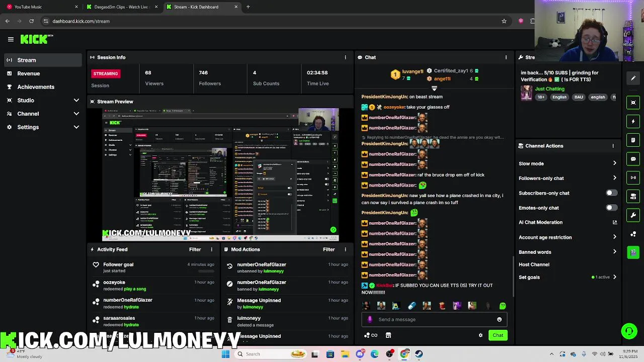Toggle Subscribers-only chat switch

coord(611,193)
